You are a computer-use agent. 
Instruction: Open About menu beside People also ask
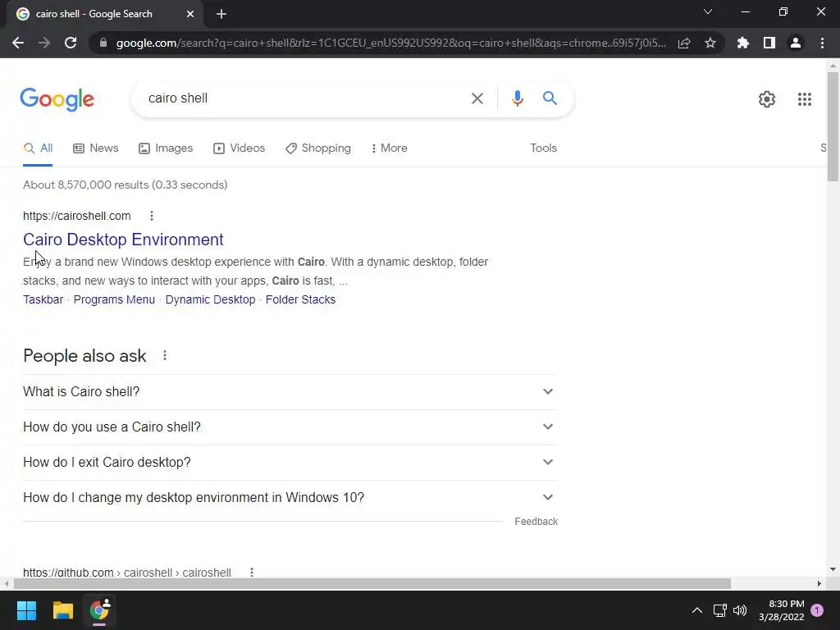click(164, 355)
